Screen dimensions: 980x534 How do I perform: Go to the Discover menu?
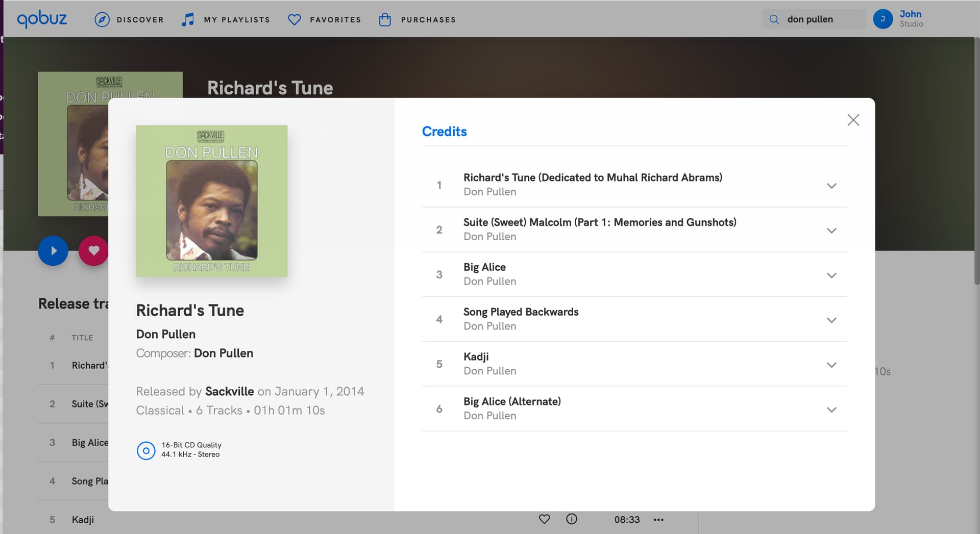click(140, 20)
